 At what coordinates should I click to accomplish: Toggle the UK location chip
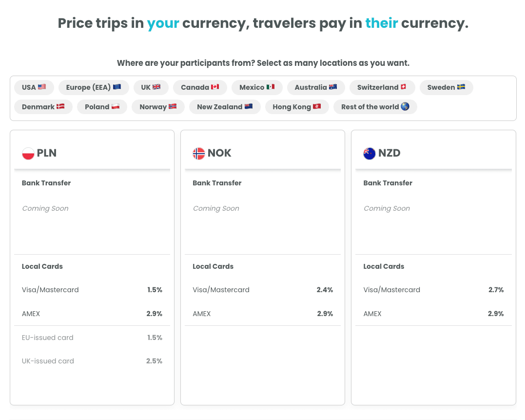coord(151,87)
